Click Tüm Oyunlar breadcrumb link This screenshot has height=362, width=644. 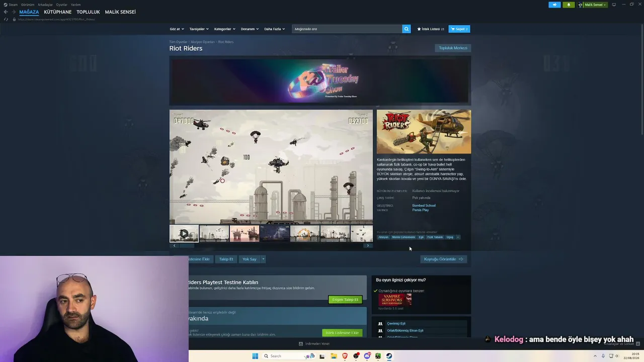click(x=178, y=42)
